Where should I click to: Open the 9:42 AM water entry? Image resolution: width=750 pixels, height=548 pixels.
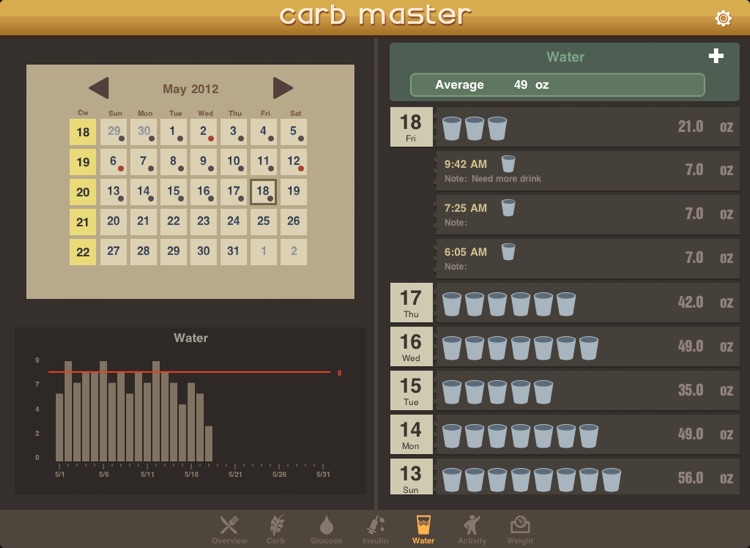point(588,171)
